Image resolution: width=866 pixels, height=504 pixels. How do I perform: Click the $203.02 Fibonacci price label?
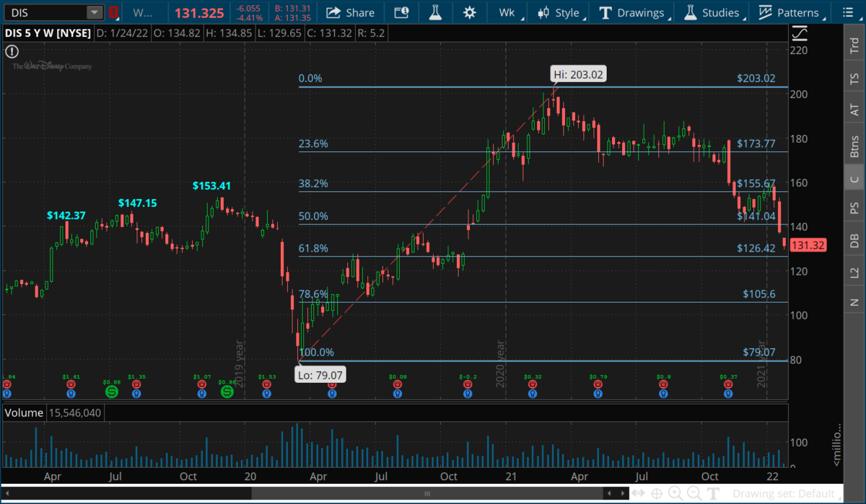point(756,79)
